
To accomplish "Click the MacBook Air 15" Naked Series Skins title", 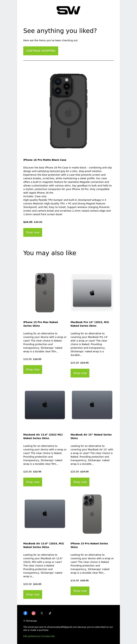I will pyautogui.click(x=91, y=436).
